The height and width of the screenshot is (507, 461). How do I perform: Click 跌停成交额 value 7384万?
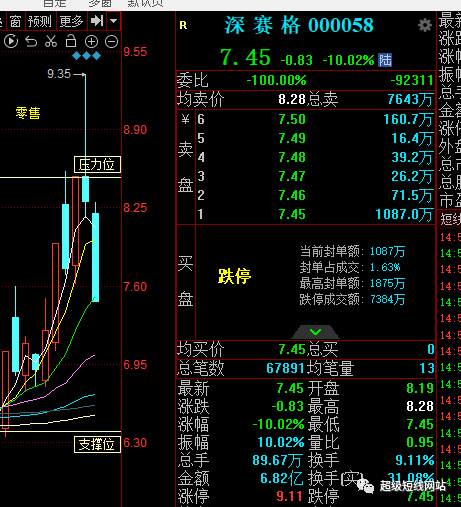[387, 300]
